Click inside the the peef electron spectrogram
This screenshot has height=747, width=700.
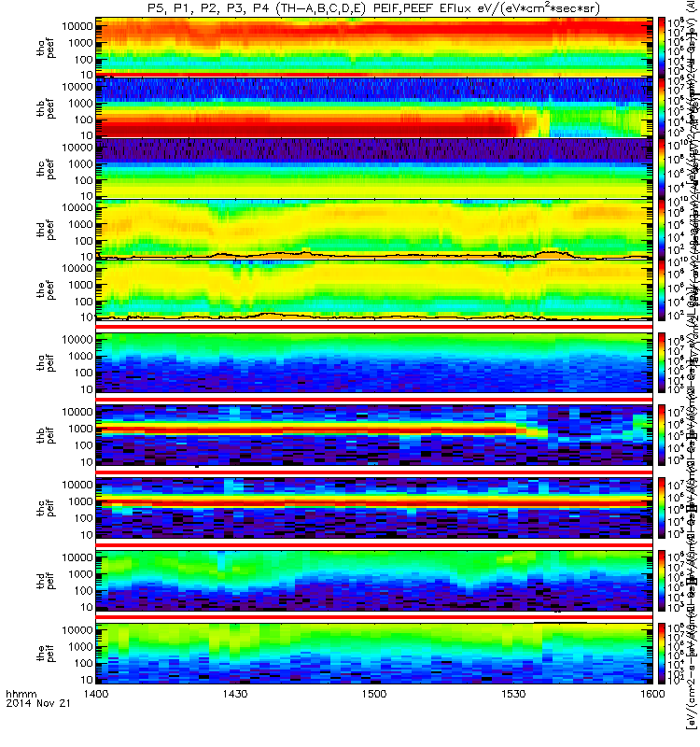[x=374, y=290]
